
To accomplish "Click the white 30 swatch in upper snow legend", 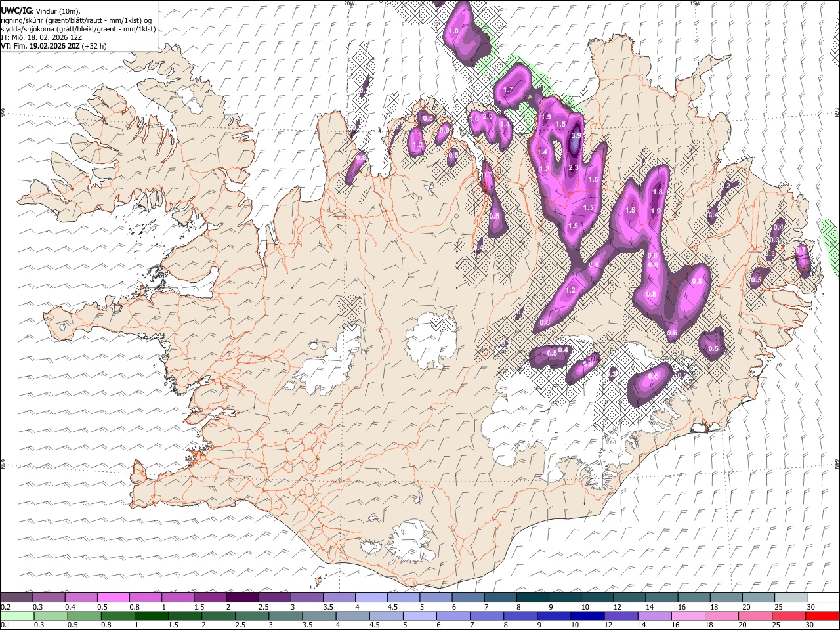I will pyautogui.click(x=823, y=598).
